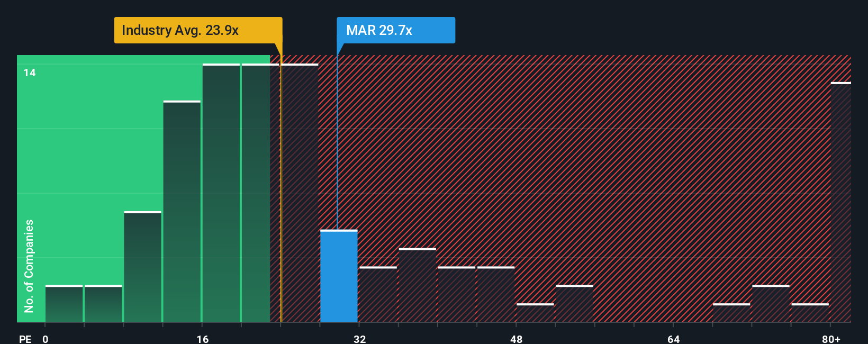Click the Industry Avg. 23.9x label

pos(198,30)
